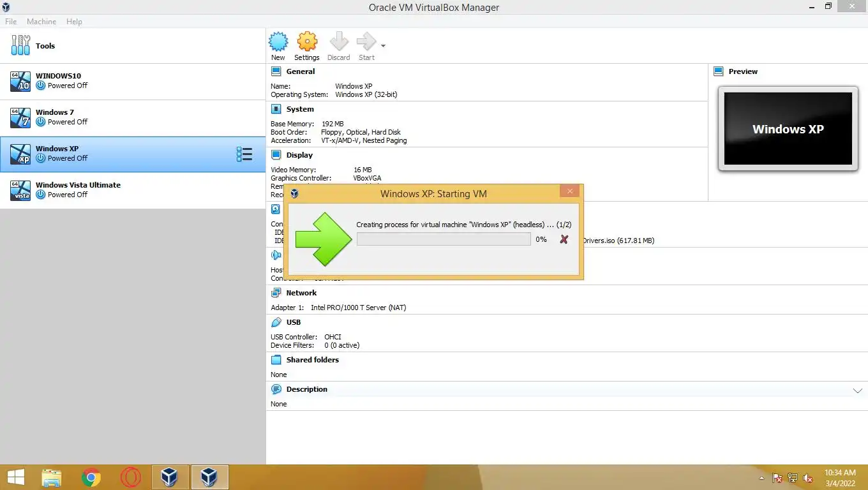This screenshot has height=490, width=868.
Task: Click the Windows XP preview thumbnail
Action: pos(788,129)
